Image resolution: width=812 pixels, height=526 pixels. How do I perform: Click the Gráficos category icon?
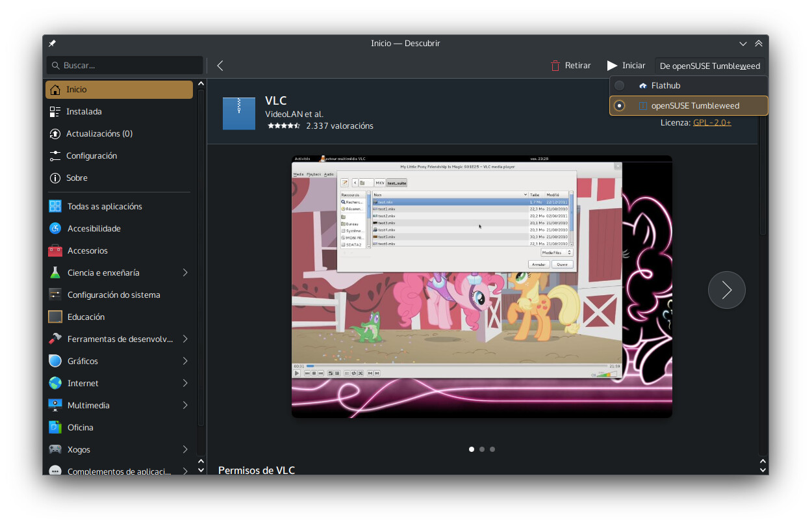54,361
